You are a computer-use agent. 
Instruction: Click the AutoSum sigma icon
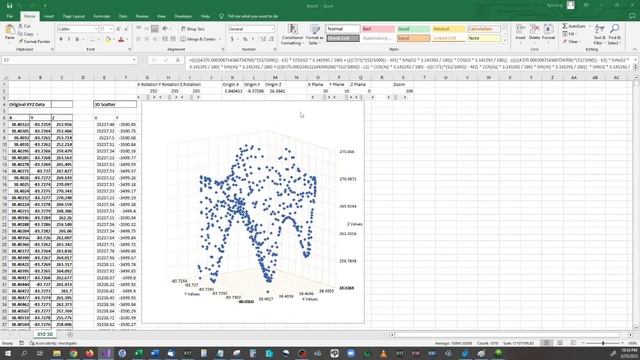[565, 26]
